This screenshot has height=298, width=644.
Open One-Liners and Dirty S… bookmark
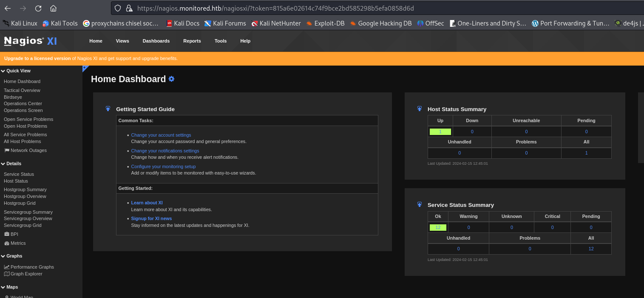488,23
